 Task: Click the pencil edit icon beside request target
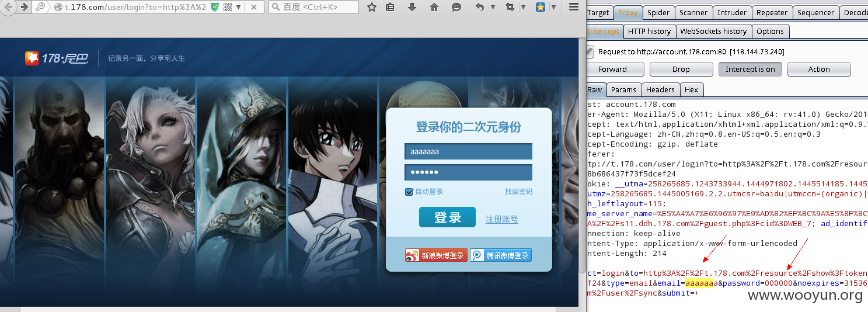point(590,52)
